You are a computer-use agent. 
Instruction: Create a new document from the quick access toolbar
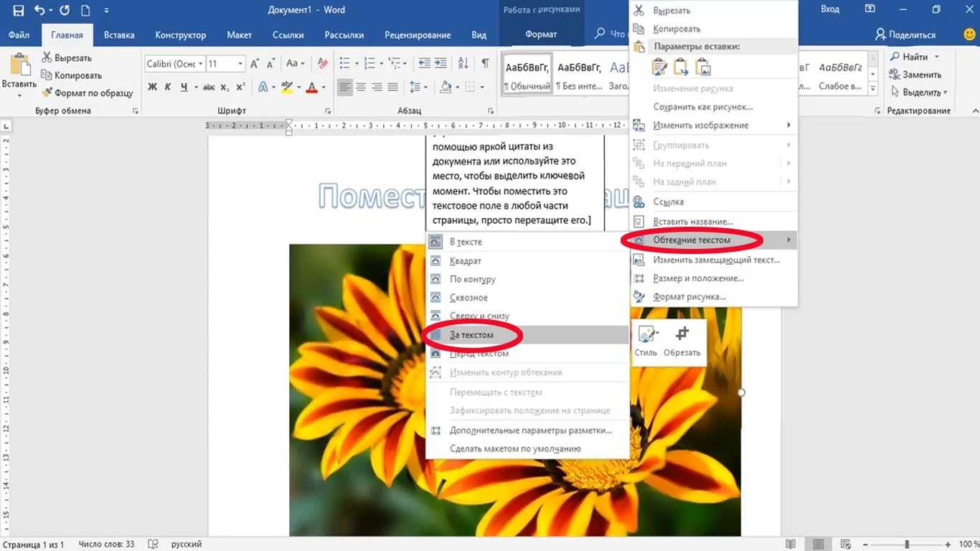point(85,10)
